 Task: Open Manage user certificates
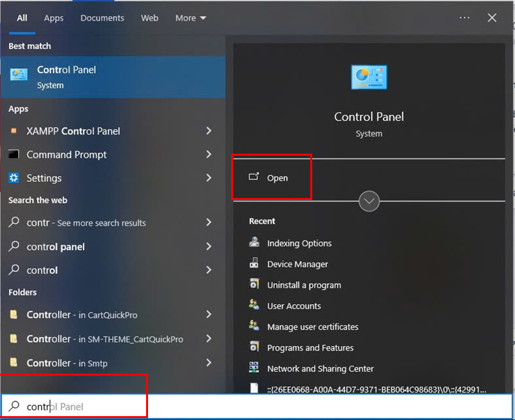[313, 327]
